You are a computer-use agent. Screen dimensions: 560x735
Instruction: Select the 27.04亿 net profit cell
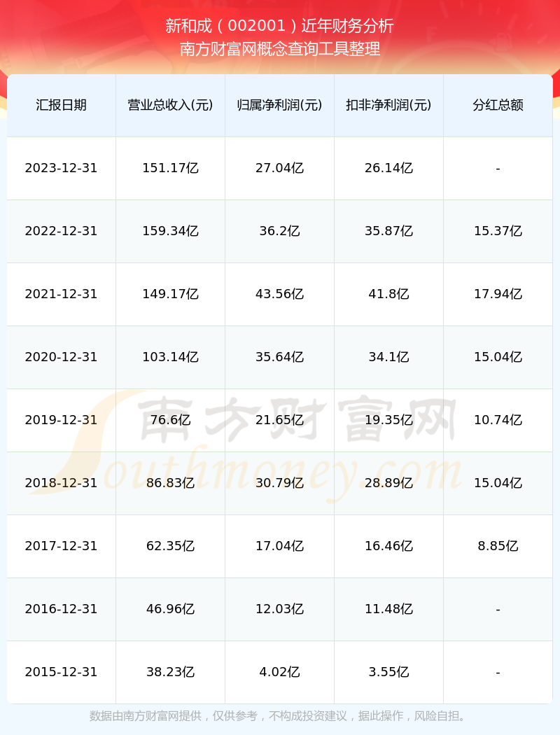tap(280, 168)
